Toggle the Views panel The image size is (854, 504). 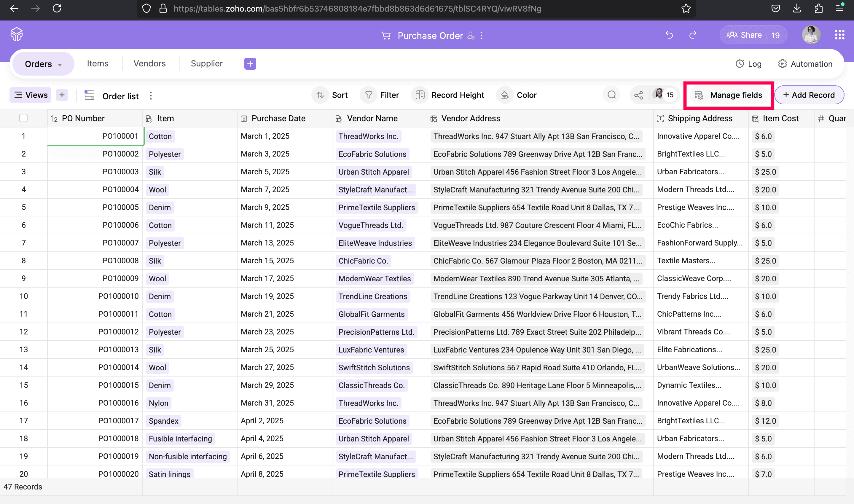coord(31,95)
